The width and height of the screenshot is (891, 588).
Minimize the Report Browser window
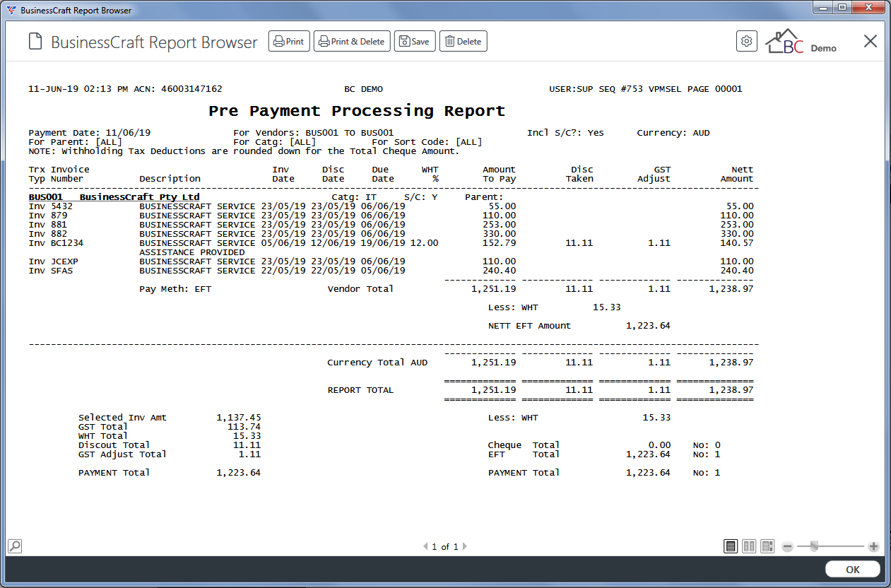822,8
